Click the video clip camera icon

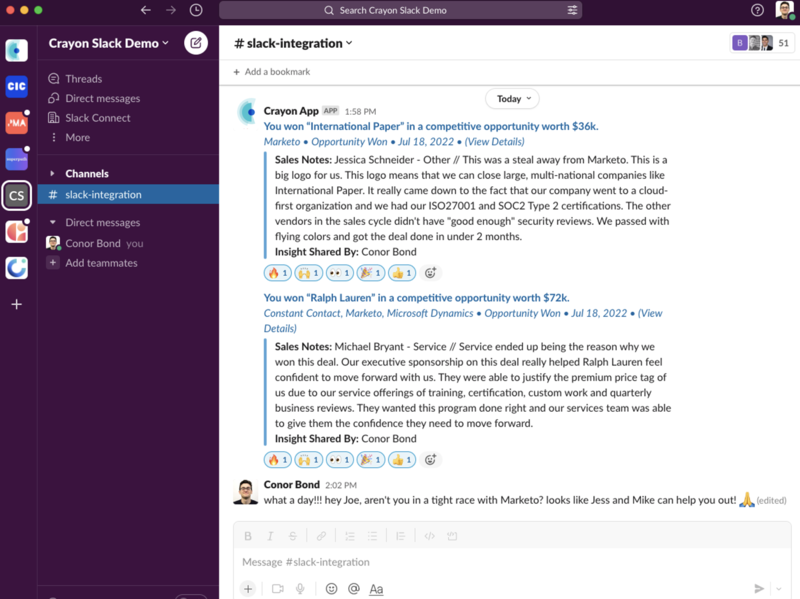click(278, 589)
